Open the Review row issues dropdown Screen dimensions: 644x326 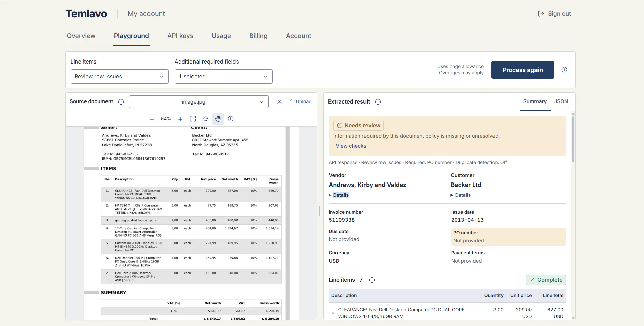(119, 76)
